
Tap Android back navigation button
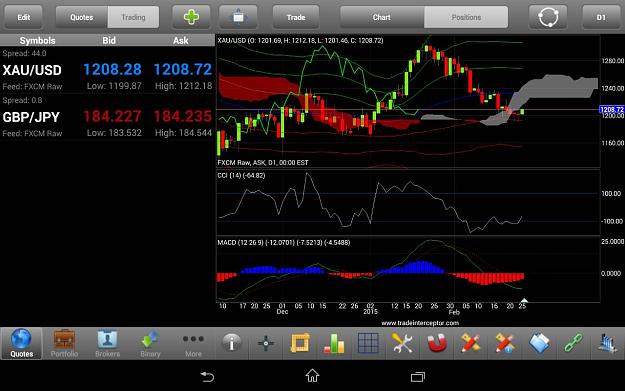[x=208, y=376]
